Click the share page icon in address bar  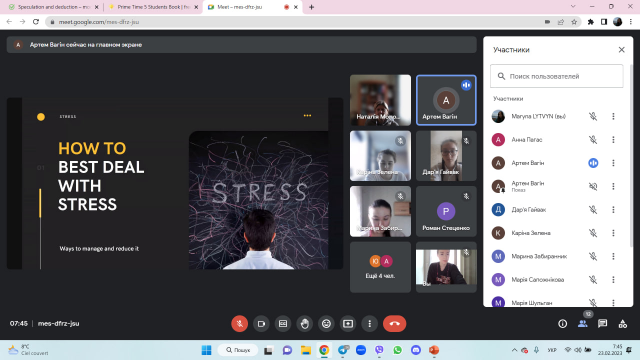click(x=560, y=22)
